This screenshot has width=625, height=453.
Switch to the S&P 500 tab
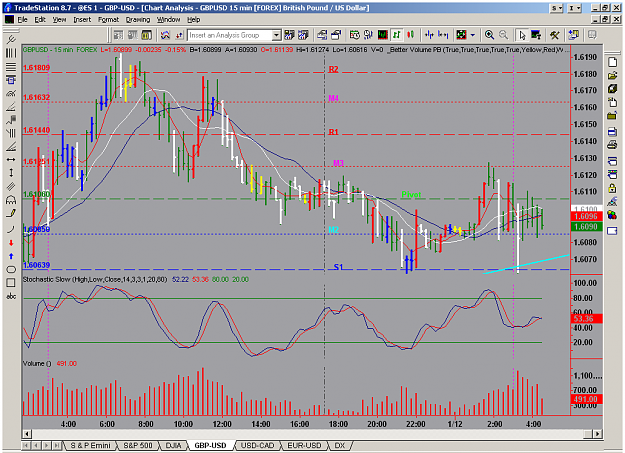point(138,445)
